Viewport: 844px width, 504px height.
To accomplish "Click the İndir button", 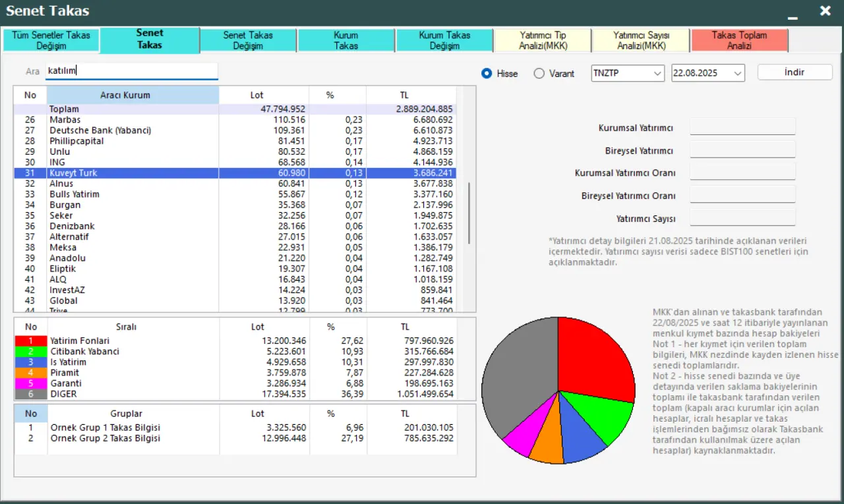I will pyautogui.click(x=795, y=72).
